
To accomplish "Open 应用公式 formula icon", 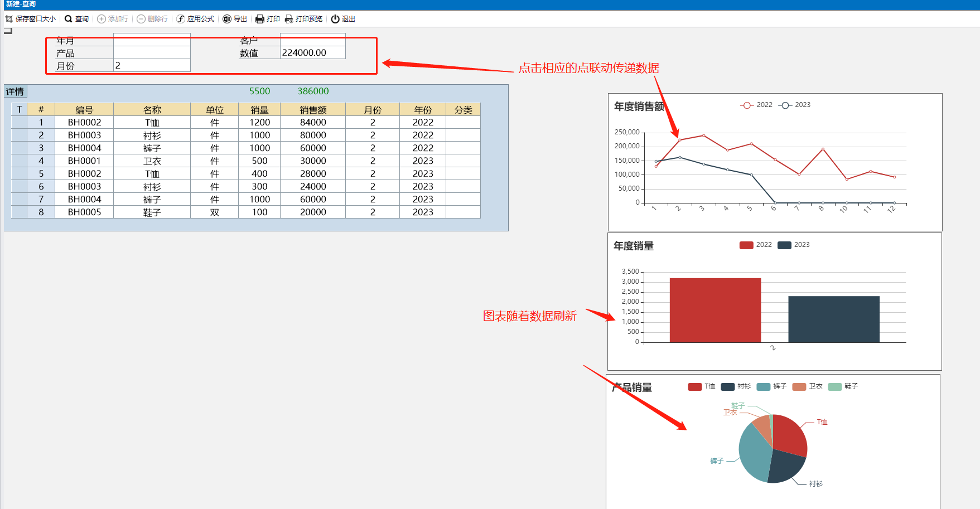I will 181,19.
